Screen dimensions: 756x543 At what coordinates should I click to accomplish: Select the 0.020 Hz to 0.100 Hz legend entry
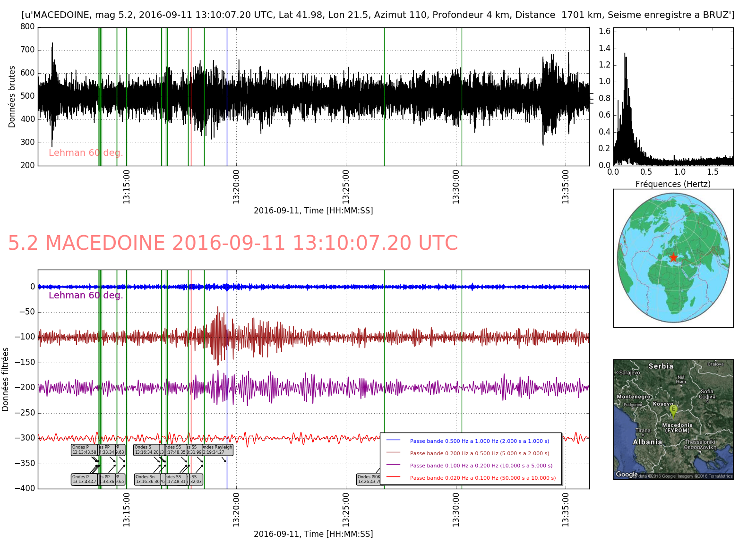pyautogui.click(x=482, y=478)
